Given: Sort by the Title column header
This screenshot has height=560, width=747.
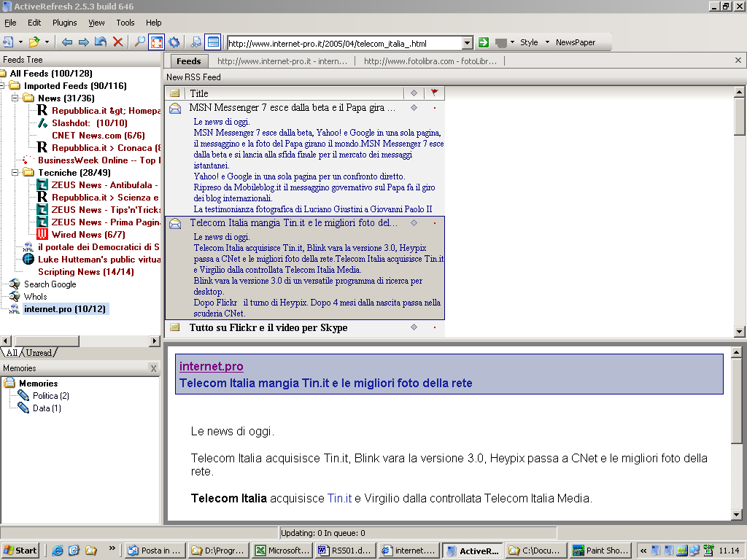Looking at the screenshot, I should coord(294,93).
